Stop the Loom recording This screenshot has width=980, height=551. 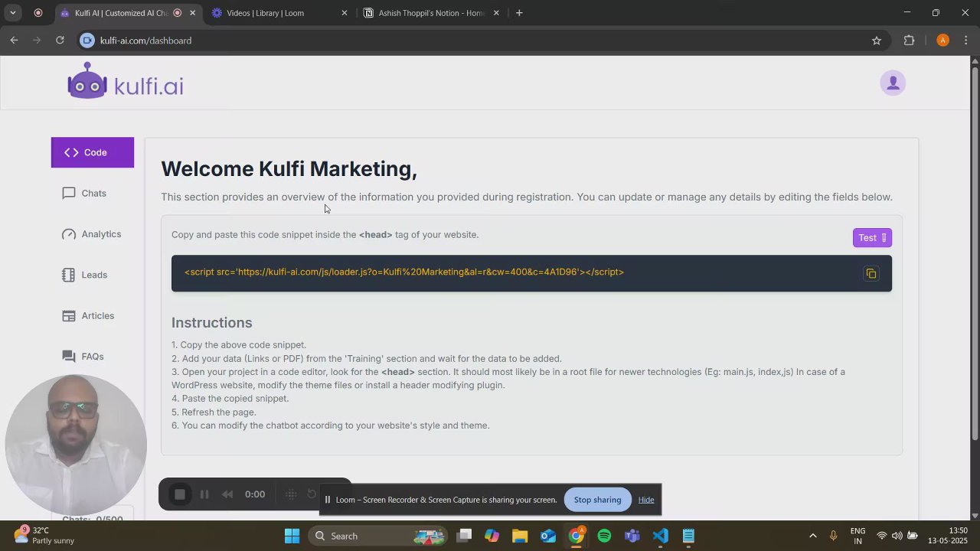point(180,494)
